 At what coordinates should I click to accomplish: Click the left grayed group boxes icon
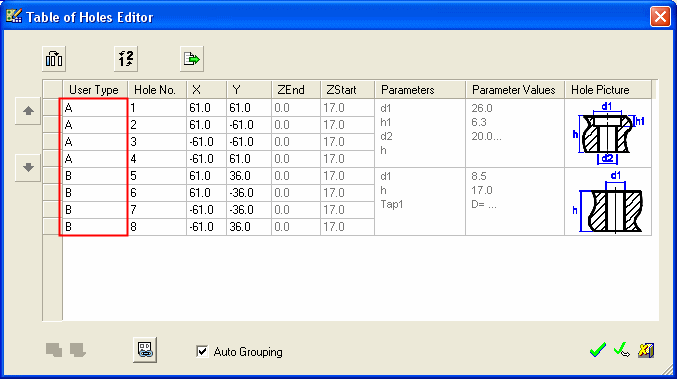[x=54, y=350]
